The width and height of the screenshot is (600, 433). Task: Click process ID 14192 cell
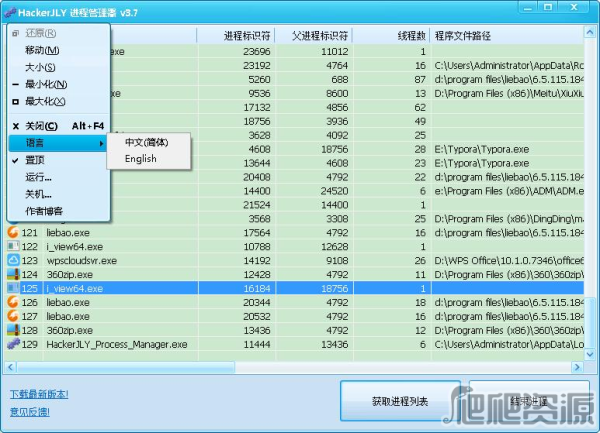pos(257,260)
